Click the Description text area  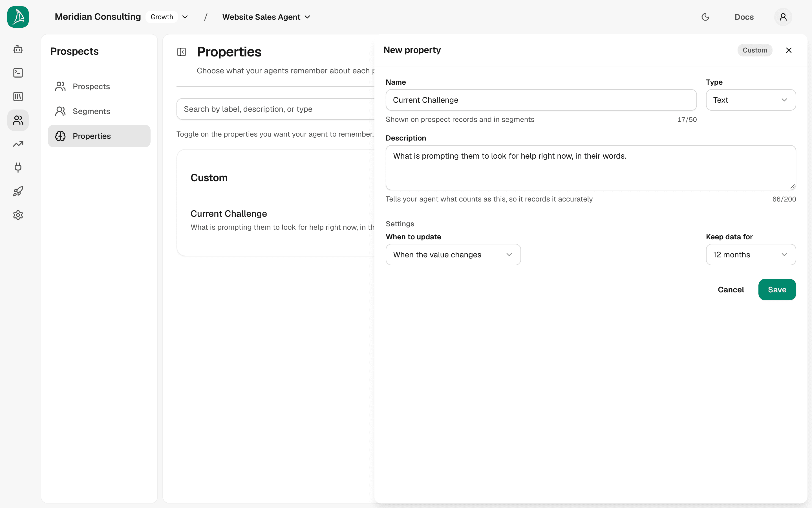(x=591, y=168)
